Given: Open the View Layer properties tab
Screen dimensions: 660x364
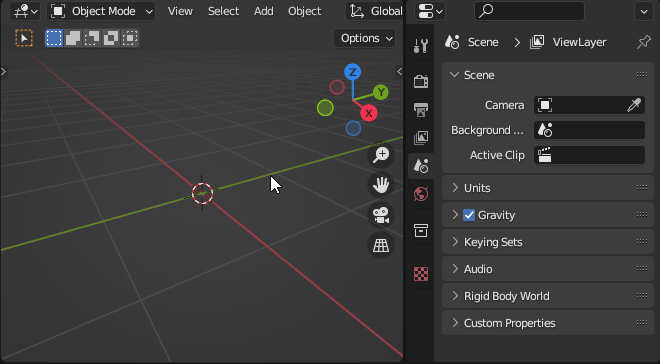Looking at the screenshot, I should 421,138.
